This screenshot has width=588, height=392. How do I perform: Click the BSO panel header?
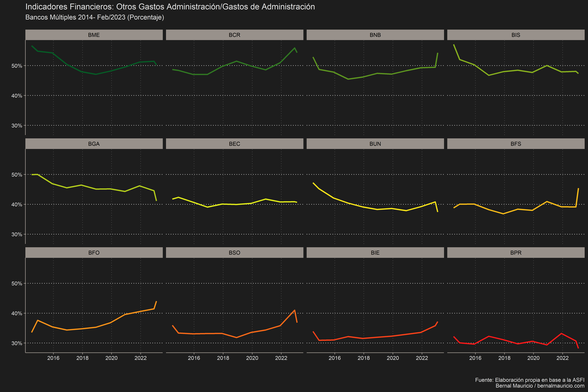point(235,253)
